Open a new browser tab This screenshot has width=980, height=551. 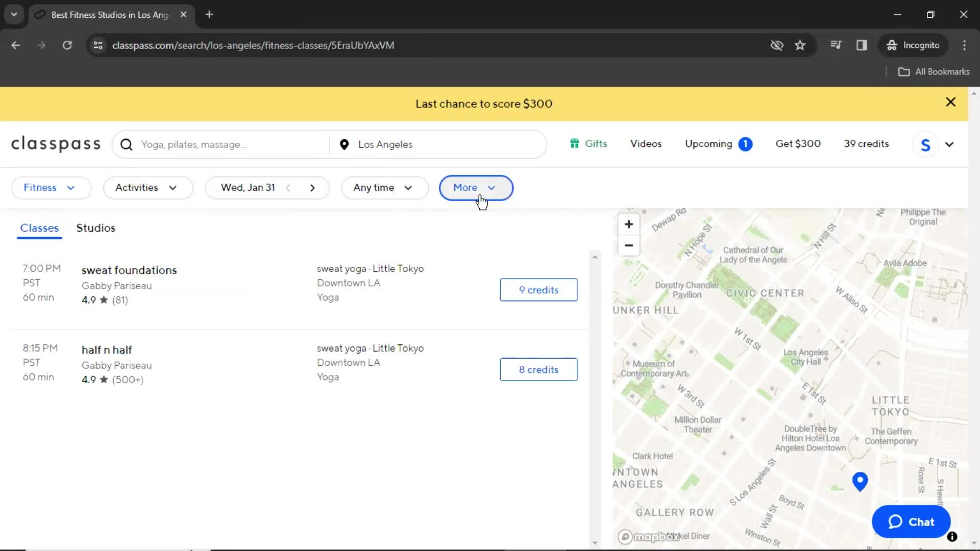click(x=209, y=14)
